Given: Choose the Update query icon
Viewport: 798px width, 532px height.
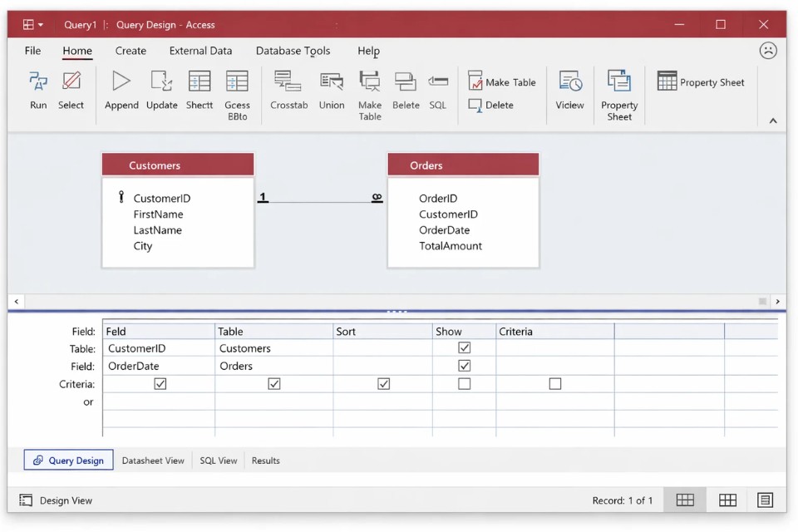Looking at the screenshot, I should (161, 81).
